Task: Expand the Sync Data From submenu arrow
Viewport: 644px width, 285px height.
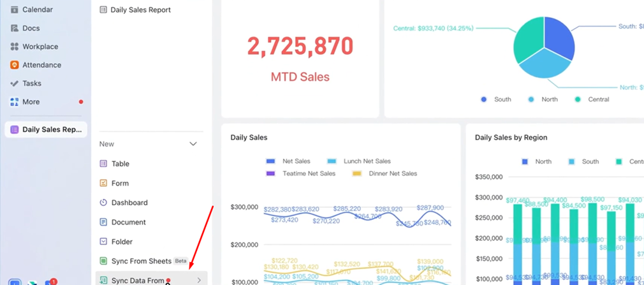Action: 199,281
